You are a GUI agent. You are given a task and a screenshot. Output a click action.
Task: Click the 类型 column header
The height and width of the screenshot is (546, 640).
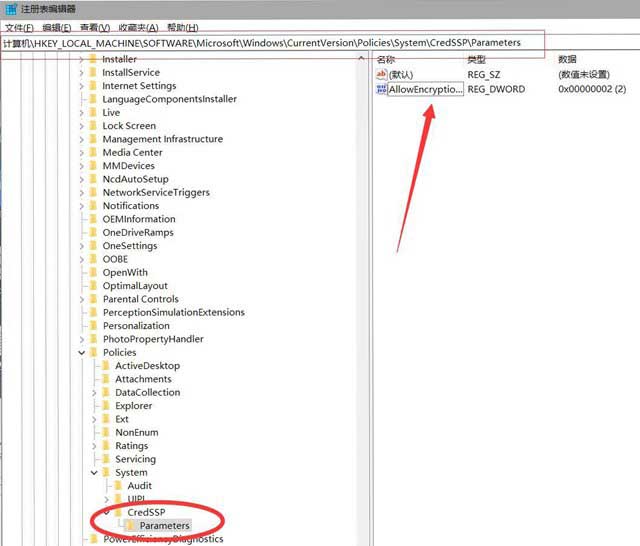(476, 60)
